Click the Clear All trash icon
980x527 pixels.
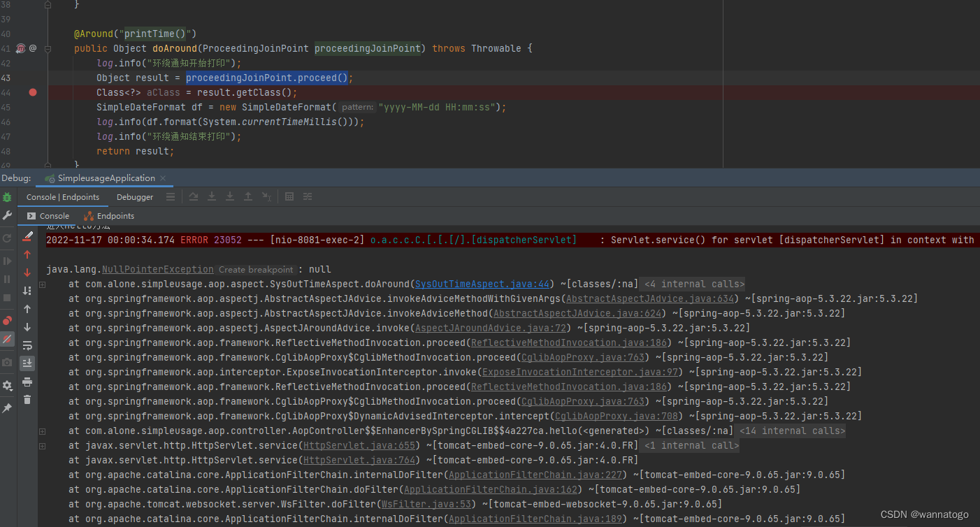[x=27, y=400]
